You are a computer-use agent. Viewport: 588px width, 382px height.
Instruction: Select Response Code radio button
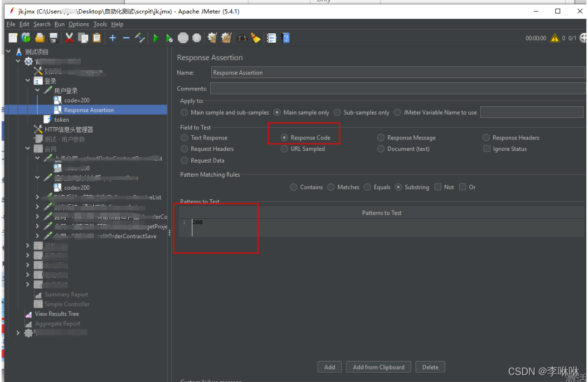pyautogui.click(x=284, y=137)
